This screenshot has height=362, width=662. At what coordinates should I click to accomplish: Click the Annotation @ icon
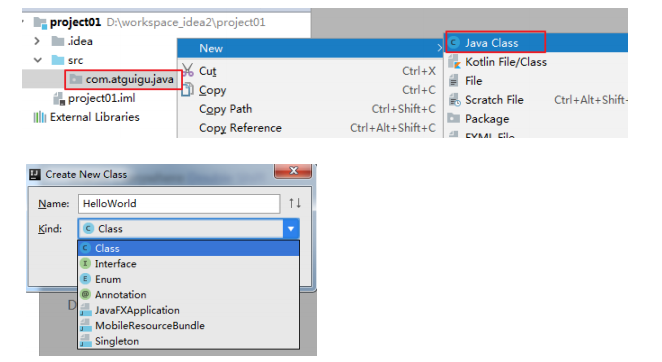tap(86, 294)
